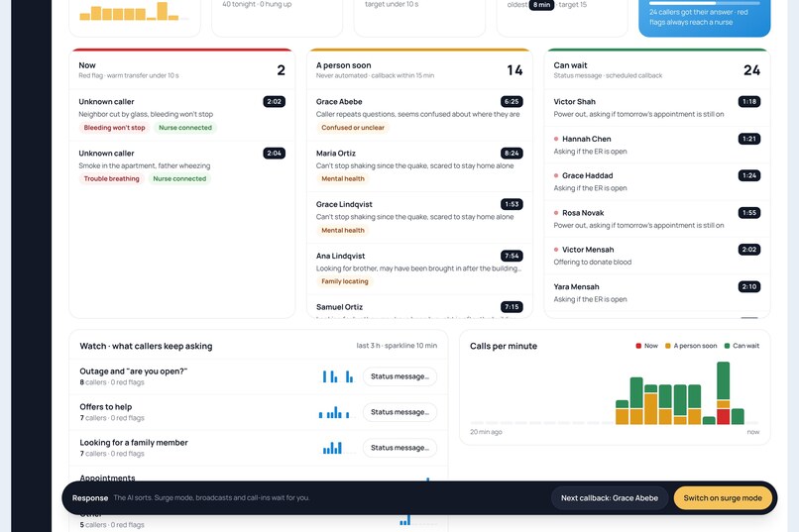
Task: Click the 1:53 timer on Grace Lindqvist
Action: (x=512, y=204)
